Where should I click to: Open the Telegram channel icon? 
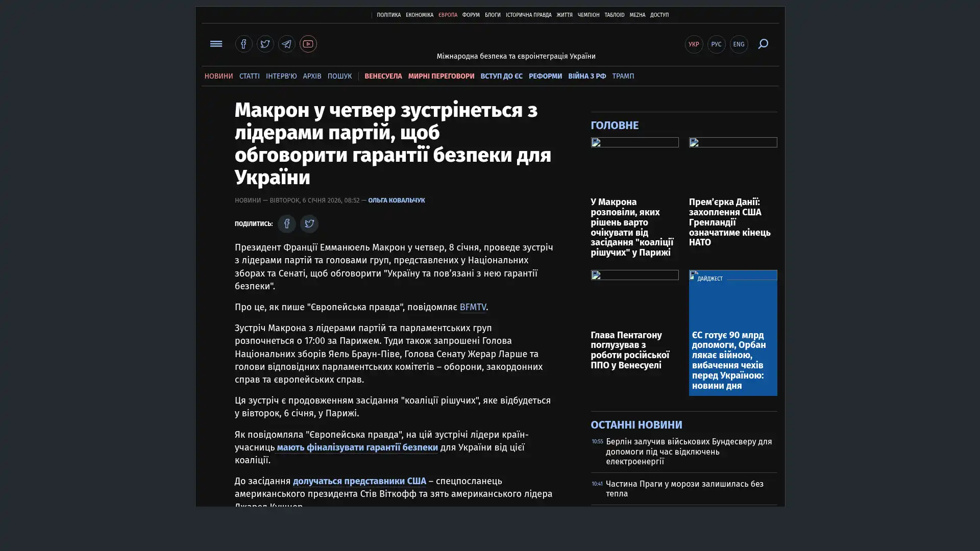286,44
